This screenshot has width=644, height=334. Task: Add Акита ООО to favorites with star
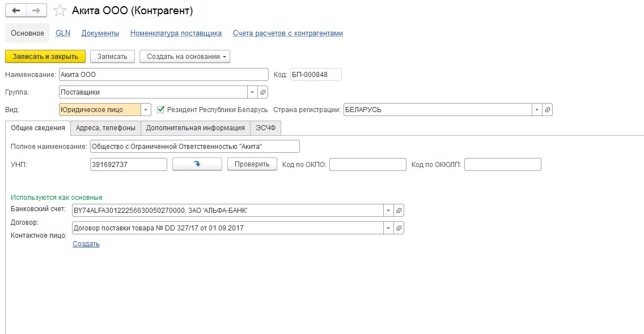tap(60, 11)
